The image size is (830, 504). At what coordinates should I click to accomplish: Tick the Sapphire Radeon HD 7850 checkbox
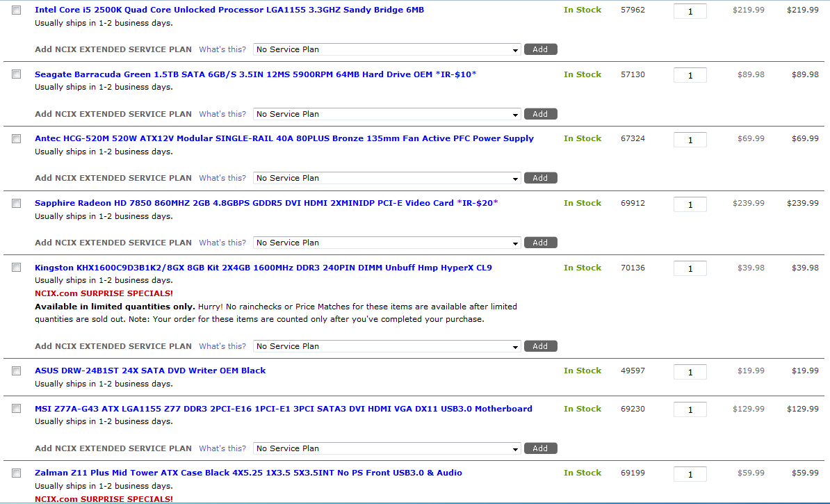(x=17, y=203)
